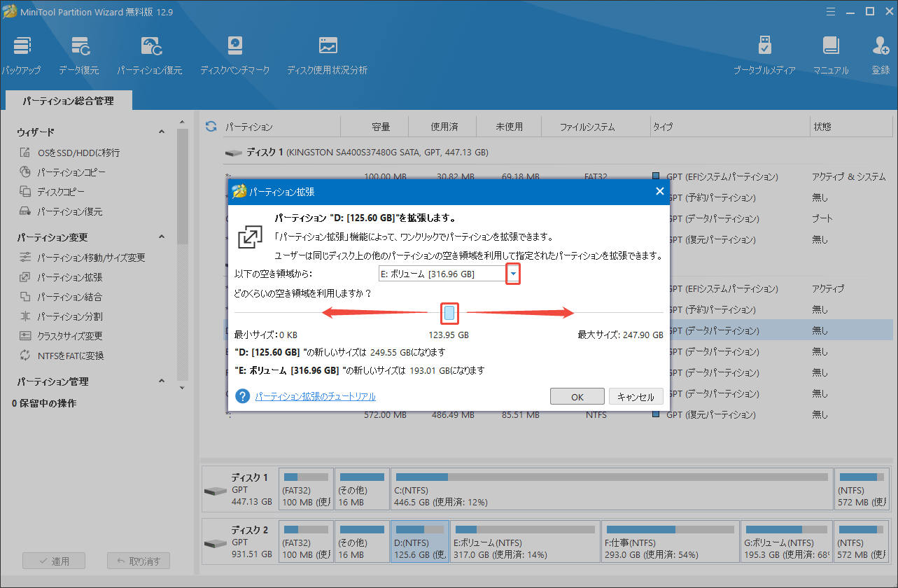Viewport: 898px width, 588px height.
Task: Select the C:(NTFS) 446.5 GB partition block
Action: (x=612, y=489)
